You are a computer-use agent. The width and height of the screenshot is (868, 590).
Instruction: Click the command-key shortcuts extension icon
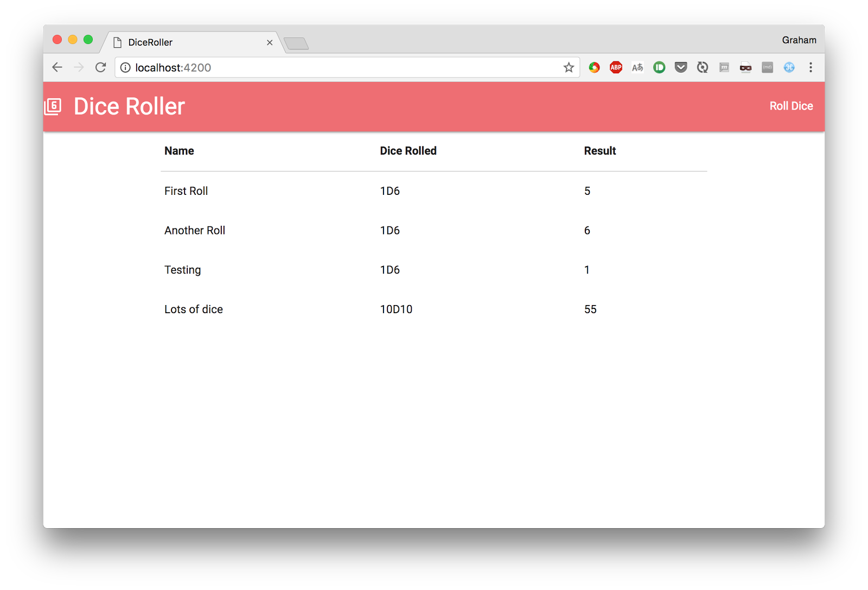tap(789, 67)
